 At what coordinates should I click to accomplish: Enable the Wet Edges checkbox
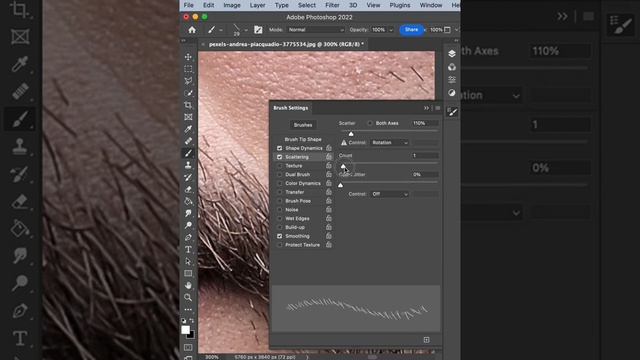tap(280, 219)
